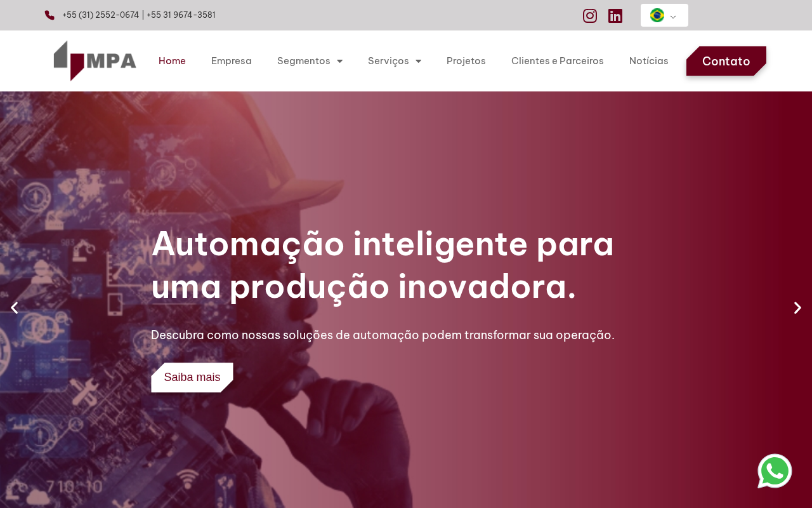Expand the Segmentos dropdown menu
This screenshot has height=508, width=812.
pos(310,61)
